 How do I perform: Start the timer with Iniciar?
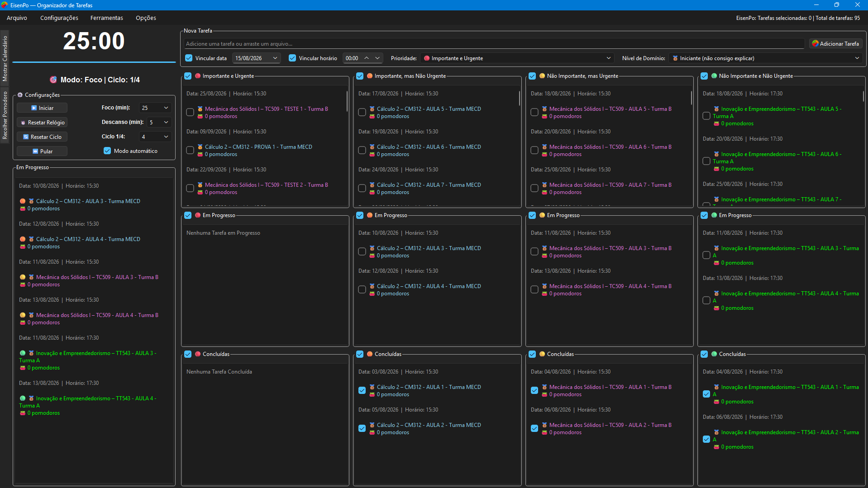pos(42,108)
